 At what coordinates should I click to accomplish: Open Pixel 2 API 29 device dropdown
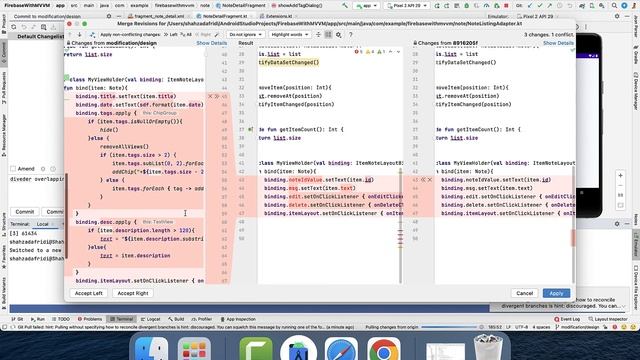pyautogui.click(x=407, y=6)
